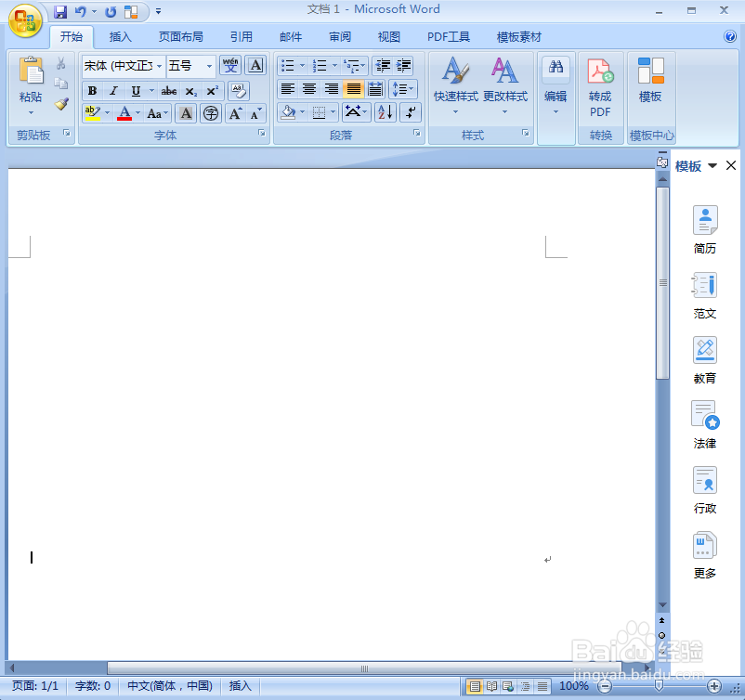
Task: Center align text
Action: 308,89
